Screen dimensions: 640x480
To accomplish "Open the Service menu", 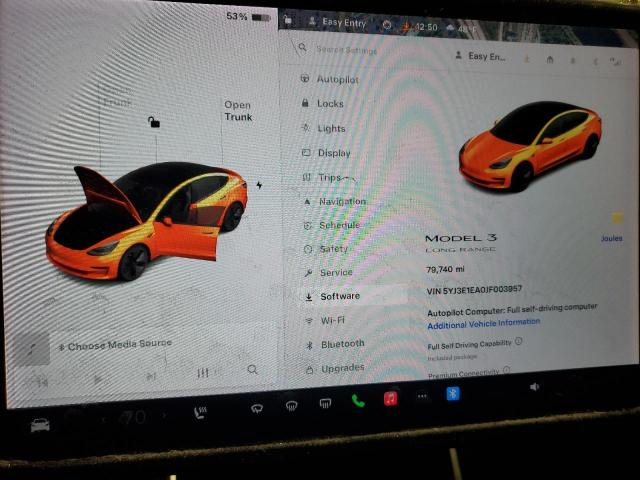I will 329,272.
